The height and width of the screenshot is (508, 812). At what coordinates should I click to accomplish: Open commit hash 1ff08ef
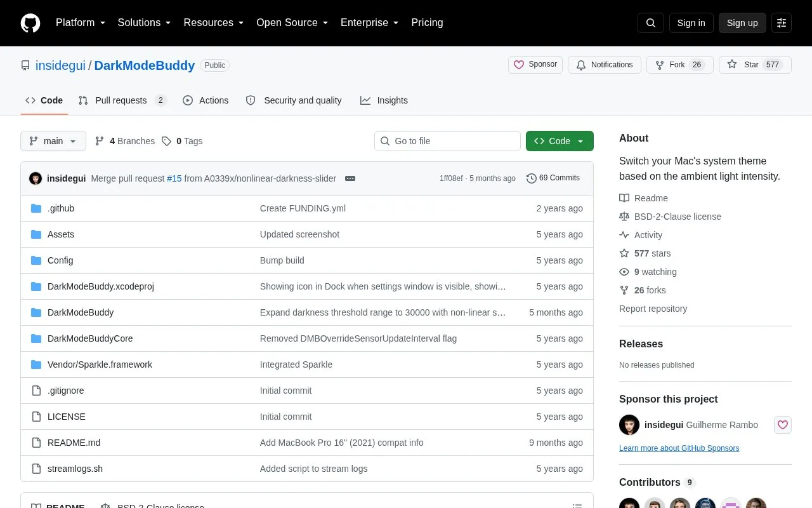[451, 178]
